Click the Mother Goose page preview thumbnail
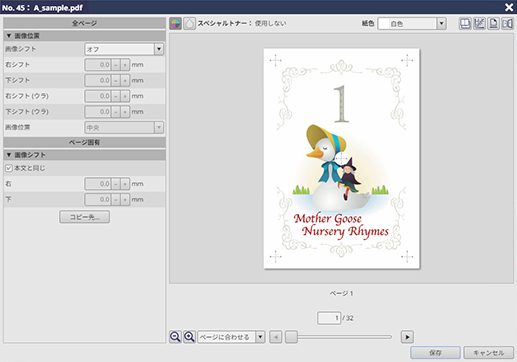 pos(342,159)
